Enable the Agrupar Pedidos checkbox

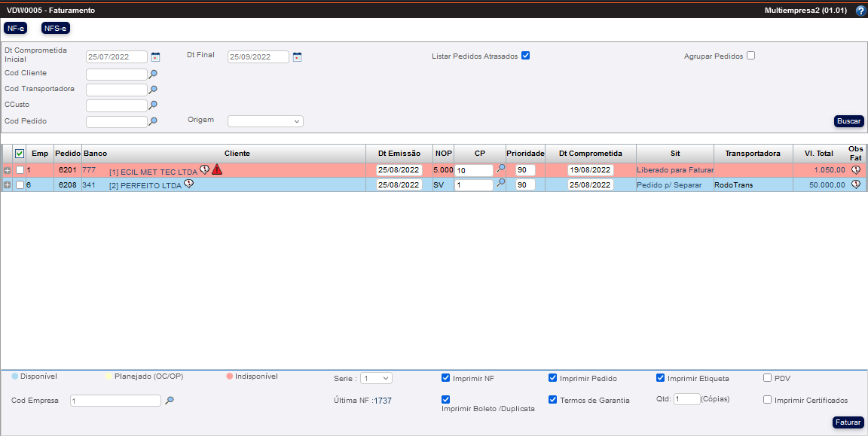pos(750,56)
